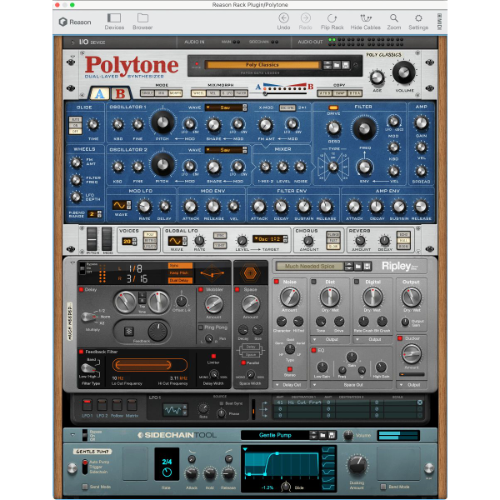Select Dual Delay mode in Ripley
The width and height of the screenshot is (500, 500).
(x=180, y=280)
